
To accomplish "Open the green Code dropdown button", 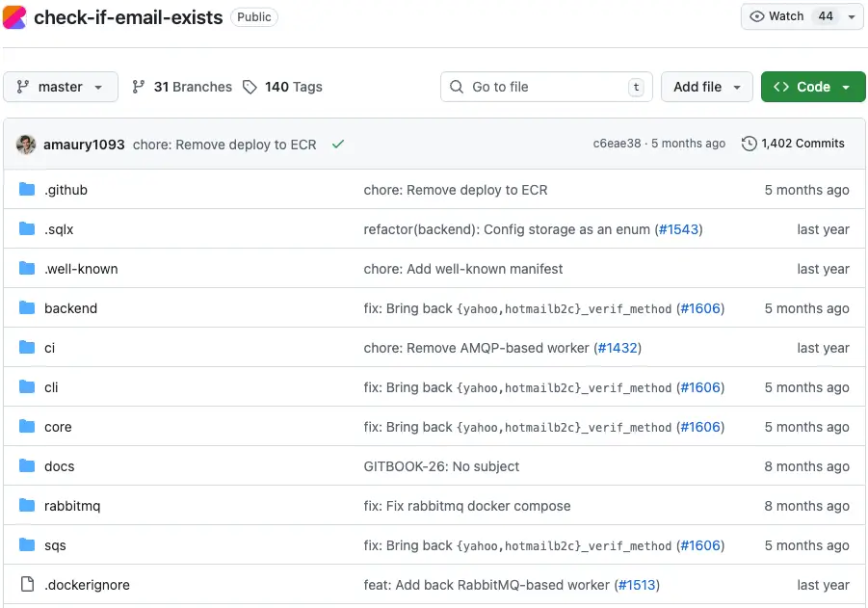I will click(812, 87).
